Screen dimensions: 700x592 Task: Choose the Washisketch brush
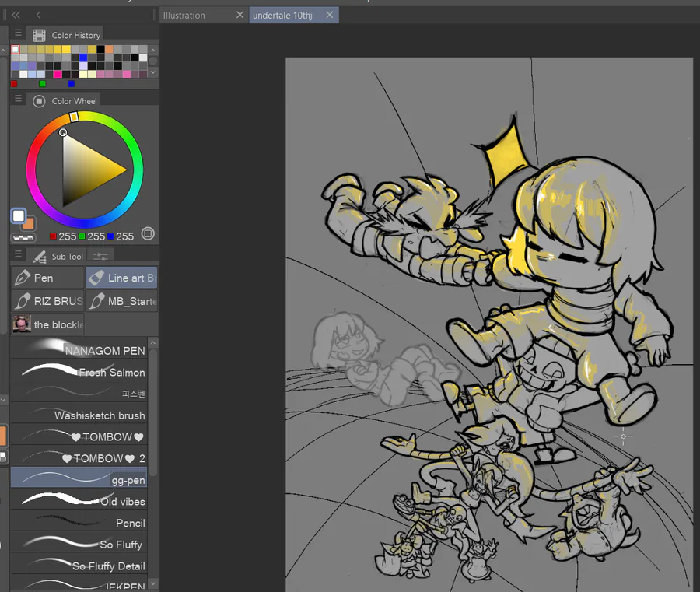pyautogui.click(x=79, y=413)
